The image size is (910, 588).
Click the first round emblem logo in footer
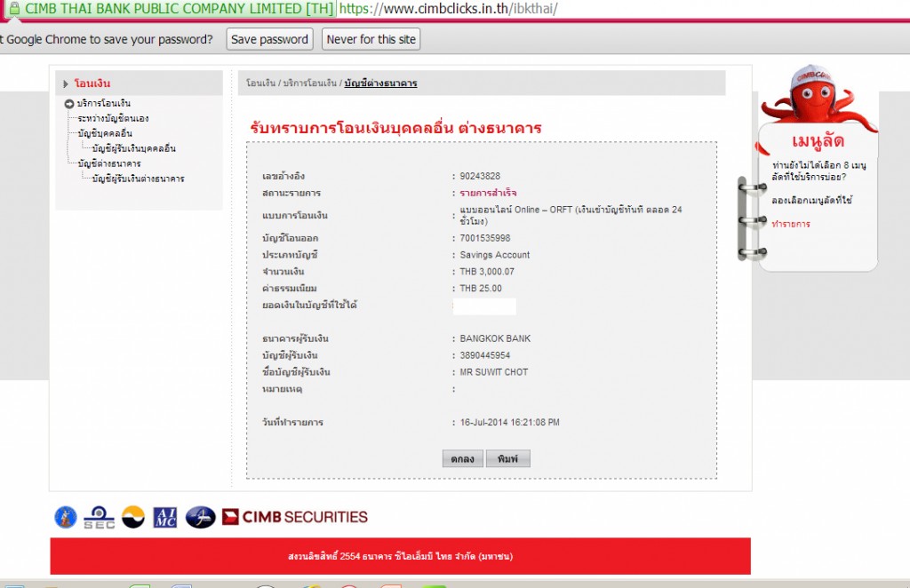pyautogui.click(x=66, y=517)
